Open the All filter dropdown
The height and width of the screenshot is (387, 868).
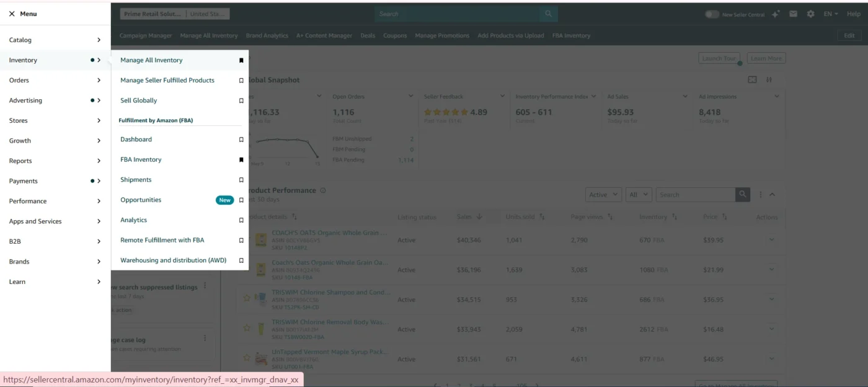[639, 195]
